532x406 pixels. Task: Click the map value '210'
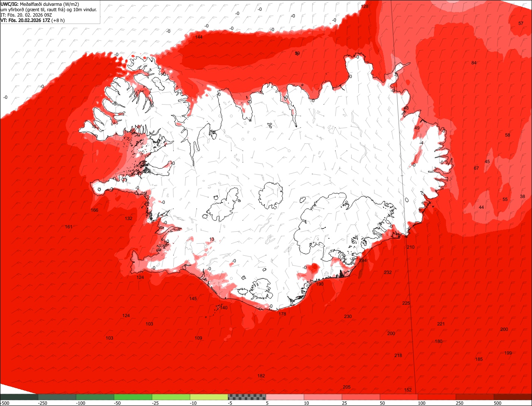point(411,247)
